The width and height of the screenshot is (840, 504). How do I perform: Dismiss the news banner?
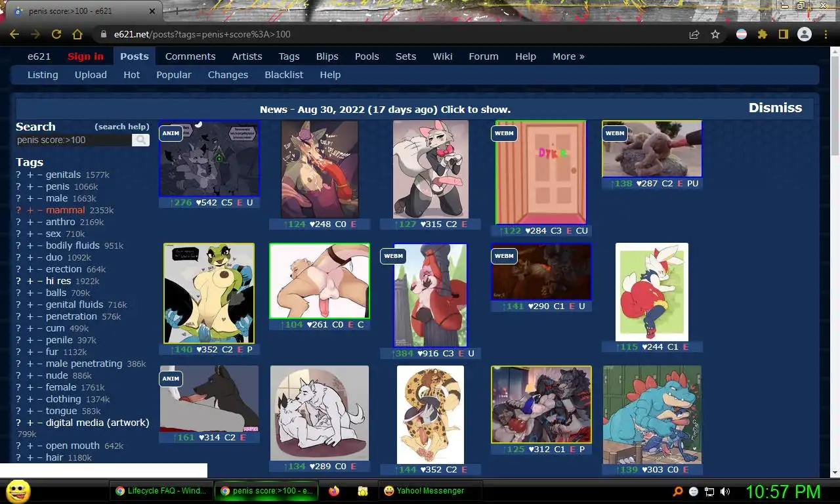[x=776, y=108]
